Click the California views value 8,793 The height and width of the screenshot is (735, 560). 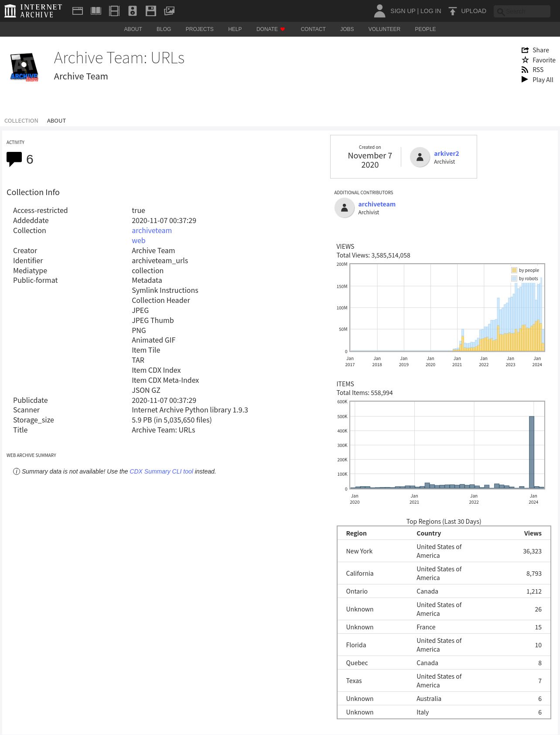pos(534,574)
